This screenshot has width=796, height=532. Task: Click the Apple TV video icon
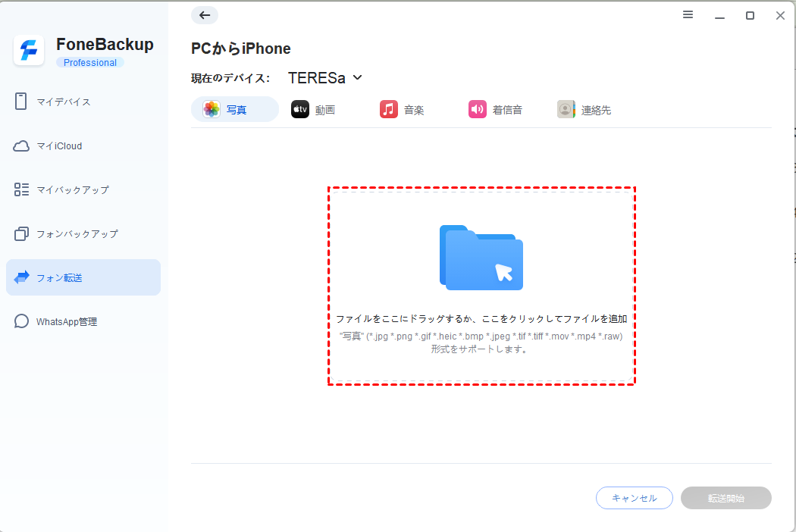300,109
